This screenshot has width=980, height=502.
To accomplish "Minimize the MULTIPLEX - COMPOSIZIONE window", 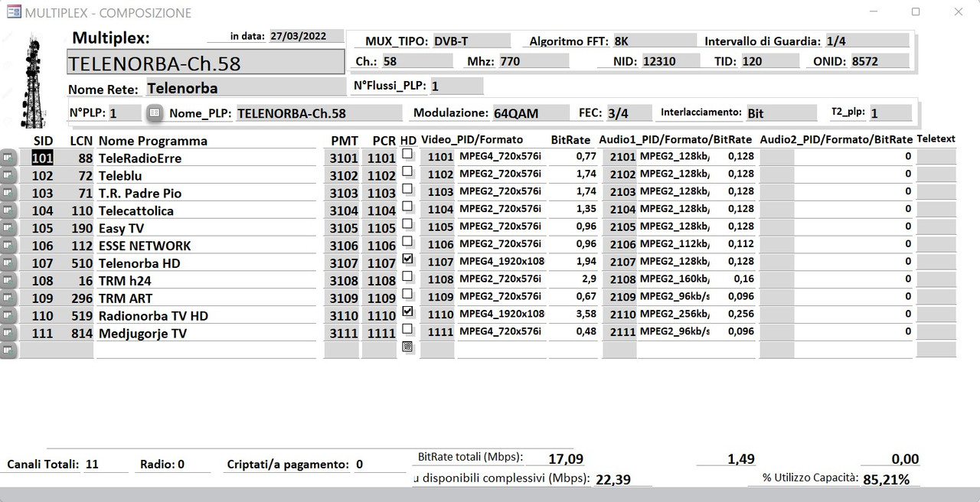I will tap(874, 12).
